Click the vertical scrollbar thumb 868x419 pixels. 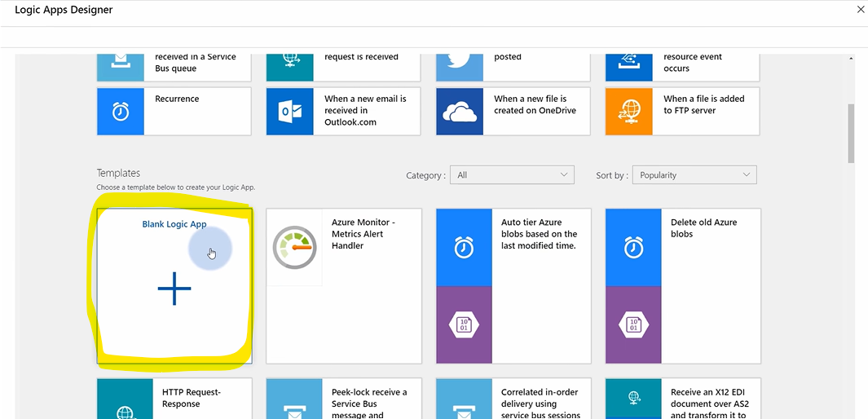coord(852,134)
